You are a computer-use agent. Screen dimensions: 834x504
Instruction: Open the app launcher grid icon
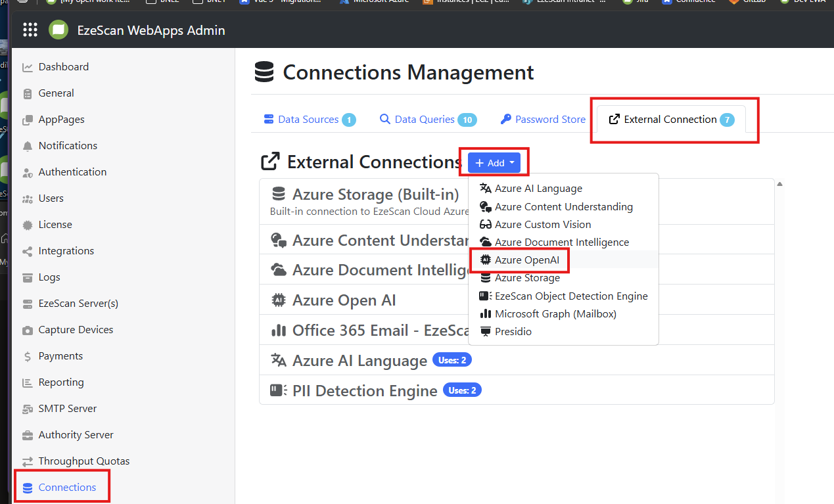30,30
